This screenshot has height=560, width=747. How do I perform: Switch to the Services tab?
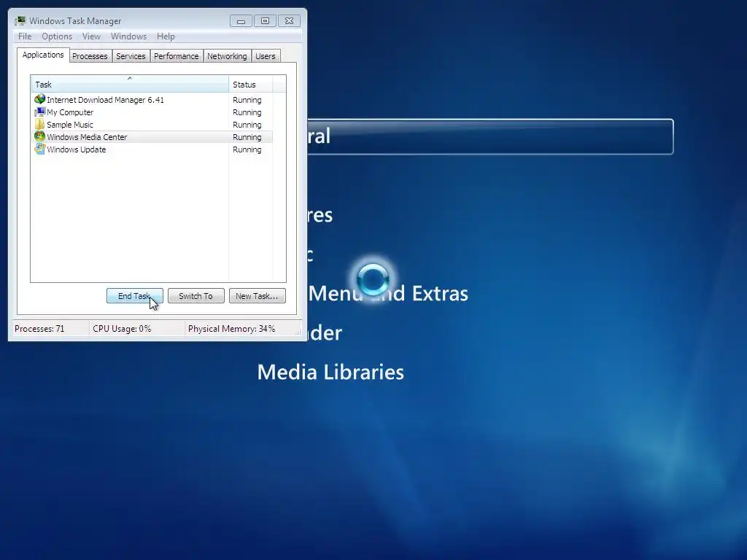(x=131, y=56)
